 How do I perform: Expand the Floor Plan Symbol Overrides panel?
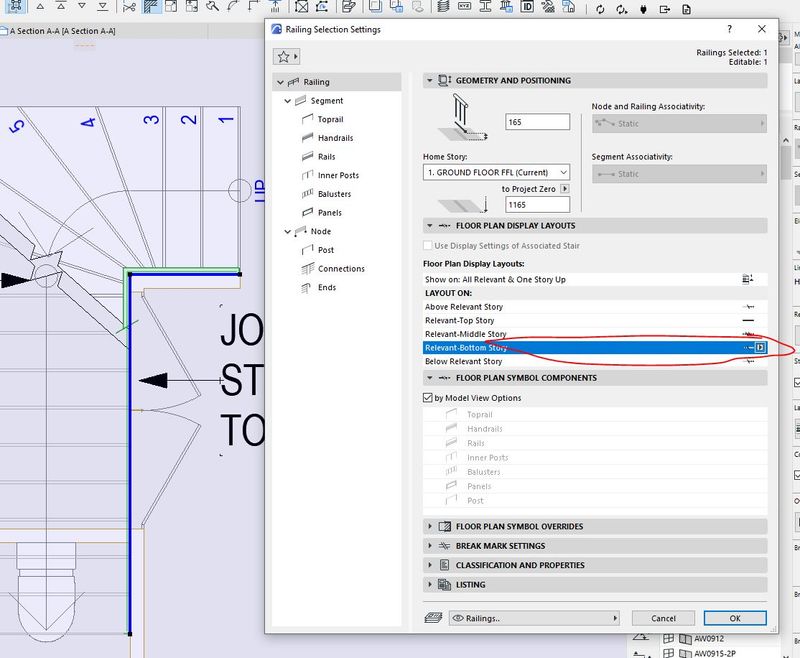coord(519,526)
